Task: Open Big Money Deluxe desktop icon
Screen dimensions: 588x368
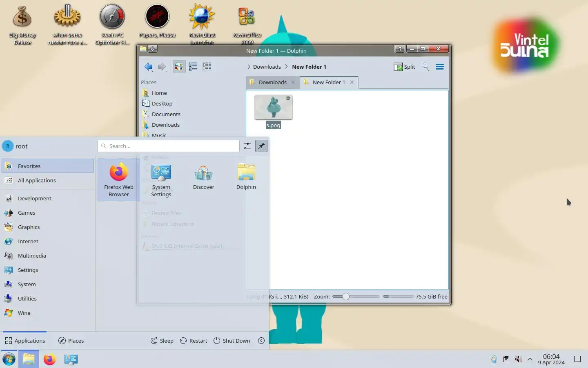Action: (22, 25)
